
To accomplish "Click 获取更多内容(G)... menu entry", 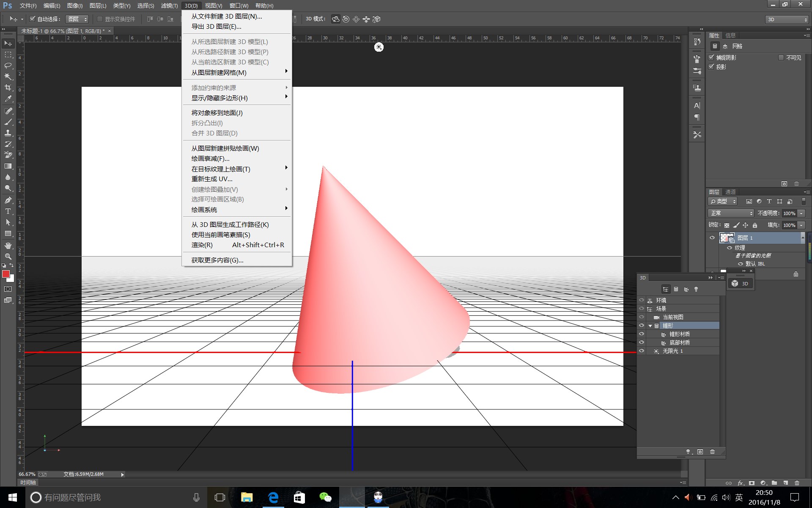I will tap(217, 260).
